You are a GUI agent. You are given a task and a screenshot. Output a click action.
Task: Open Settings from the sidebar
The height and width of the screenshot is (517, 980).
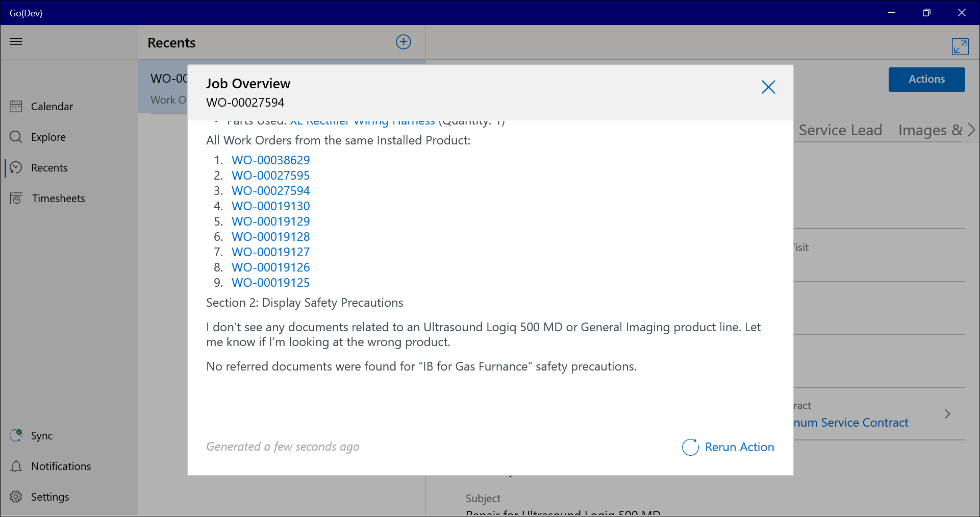pyautogui.click(x=50, y=497)
